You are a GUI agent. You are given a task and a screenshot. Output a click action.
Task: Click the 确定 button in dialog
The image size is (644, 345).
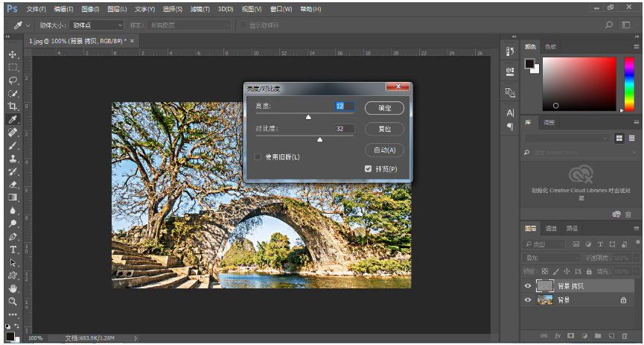pyautogui.click(x=384, y=108)
